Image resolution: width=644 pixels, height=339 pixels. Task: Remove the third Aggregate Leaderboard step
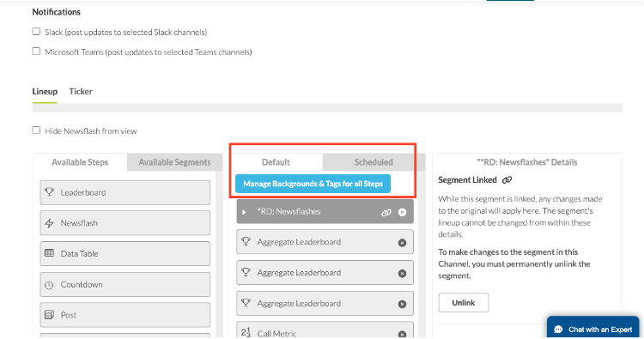(x=402, y=304)
